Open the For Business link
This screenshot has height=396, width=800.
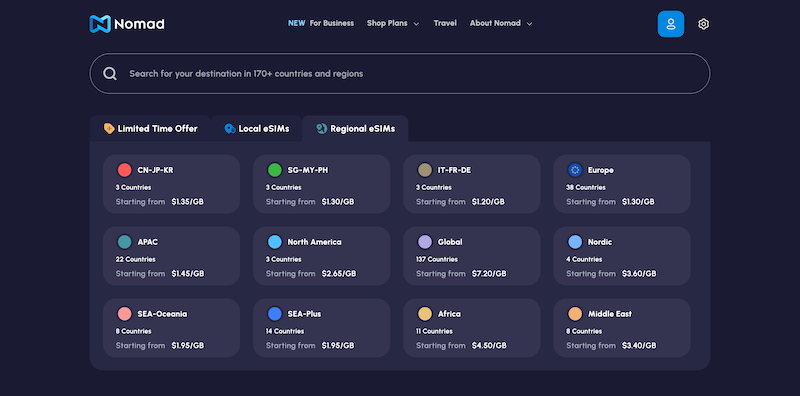click(x=321, y=23)
